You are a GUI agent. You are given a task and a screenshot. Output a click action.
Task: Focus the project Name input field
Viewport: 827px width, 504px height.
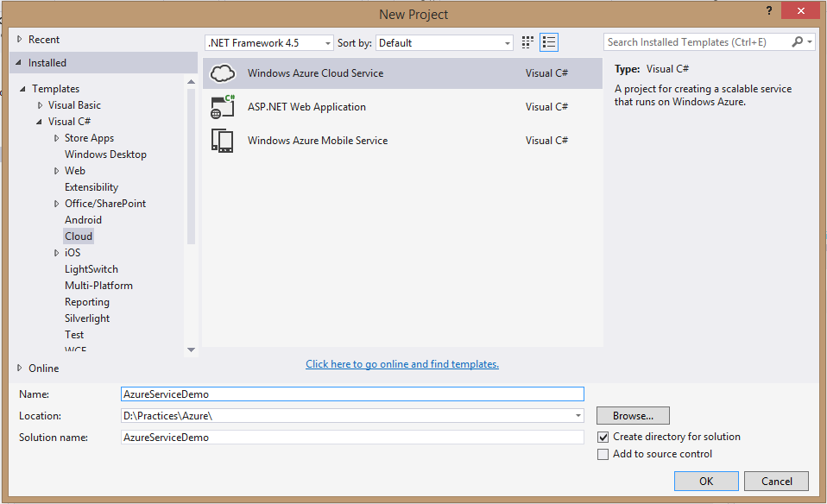point(352,394)
